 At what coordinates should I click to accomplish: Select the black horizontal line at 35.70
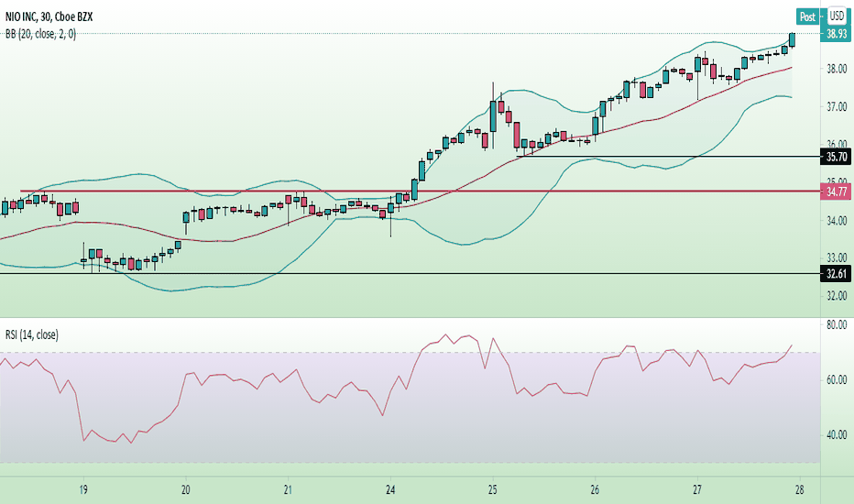(x=668, y=157)
